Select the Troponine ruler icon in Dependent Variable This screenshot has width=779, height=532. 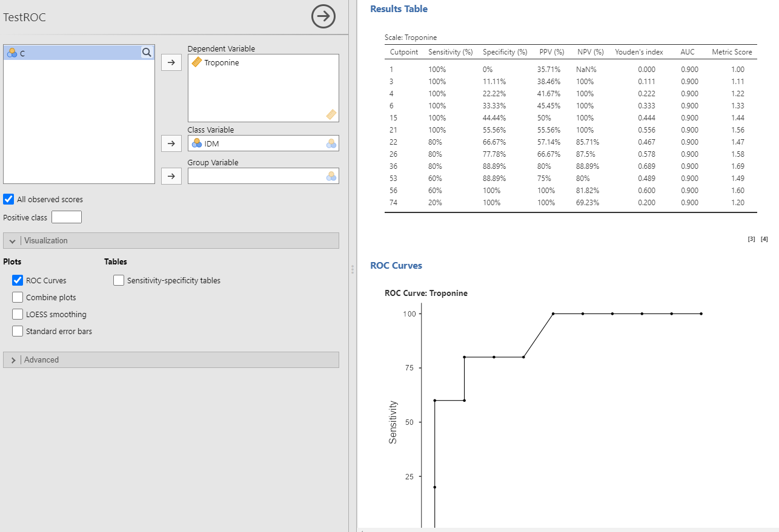pyautogui.click(x=196, y=62)
